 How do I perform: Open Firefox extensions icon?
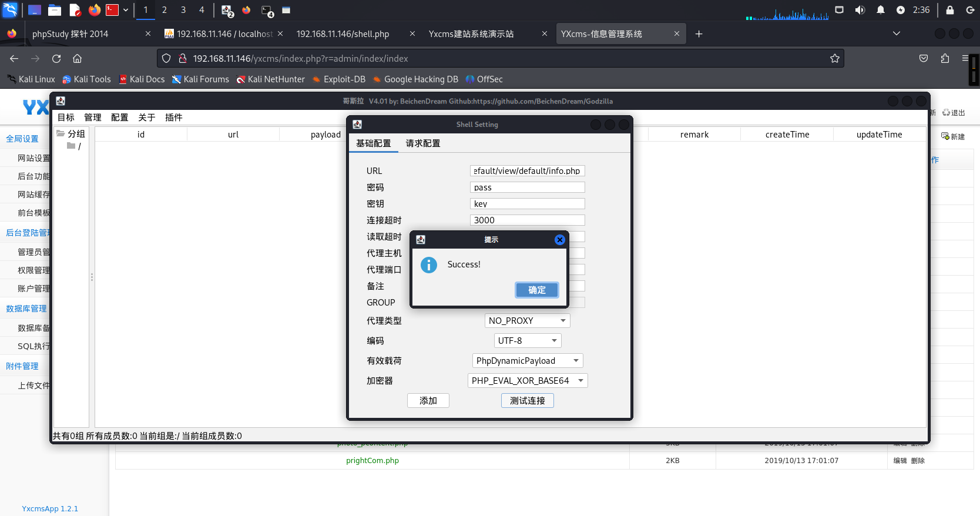(945, 58)
